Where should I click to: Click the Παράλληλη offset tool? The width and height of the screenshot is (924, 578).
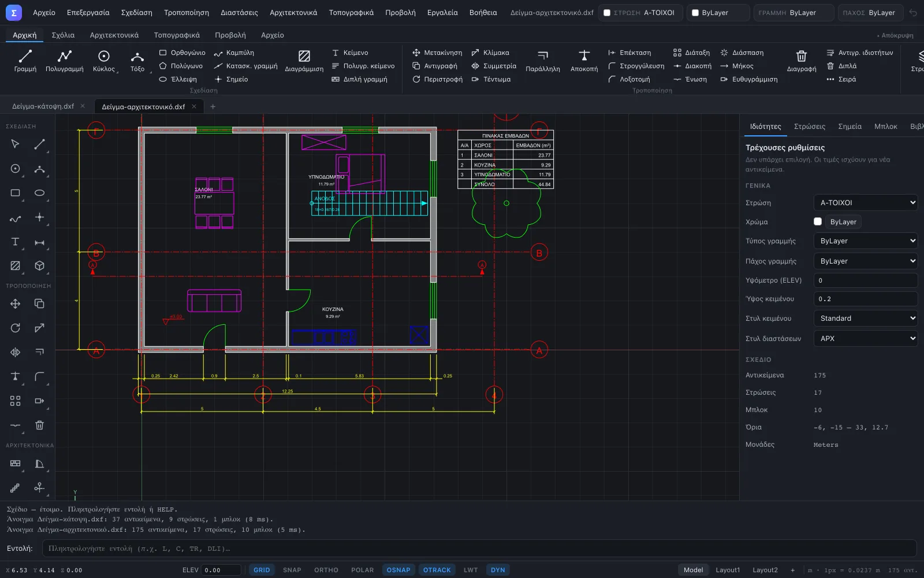(x=543, y=61)
